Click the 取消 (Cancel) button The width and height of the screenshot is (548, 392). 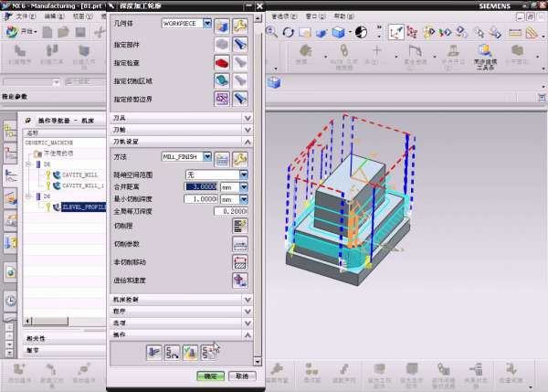coord(239,376)
